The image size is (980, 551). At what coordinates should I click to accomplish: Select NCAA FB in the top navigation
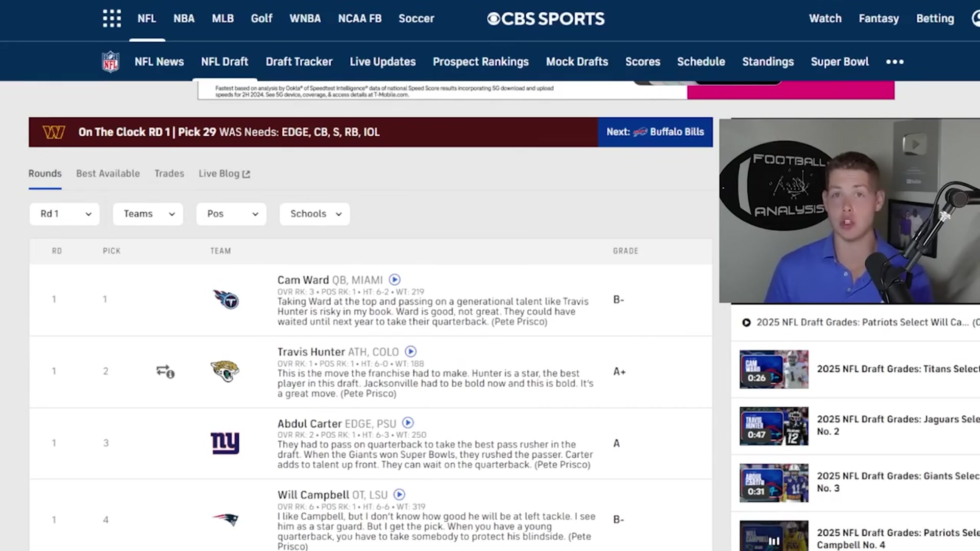pos(360,18)
